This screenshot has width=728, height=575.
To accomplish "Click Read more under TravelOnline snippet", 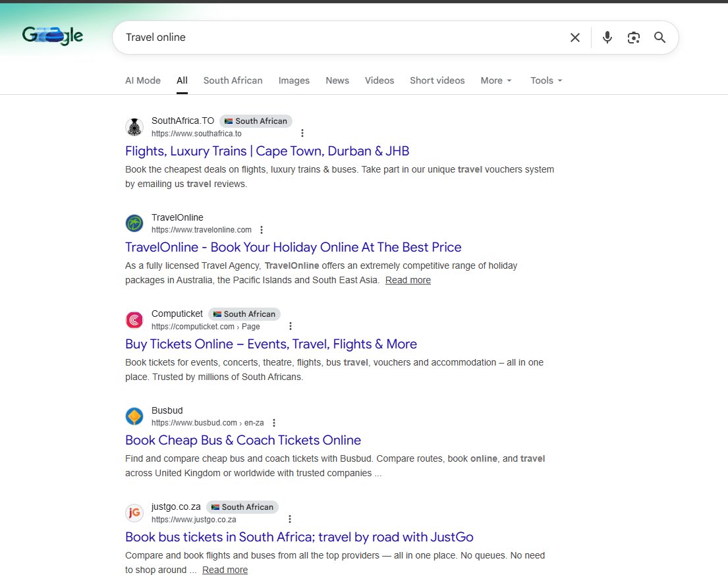I will tap(408, 280).
